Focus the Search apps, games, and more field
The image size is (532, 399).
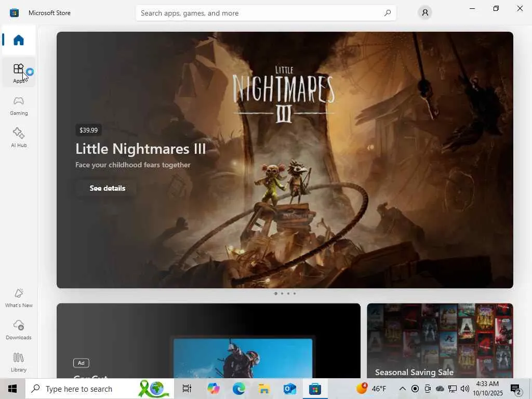coord(265,13)
